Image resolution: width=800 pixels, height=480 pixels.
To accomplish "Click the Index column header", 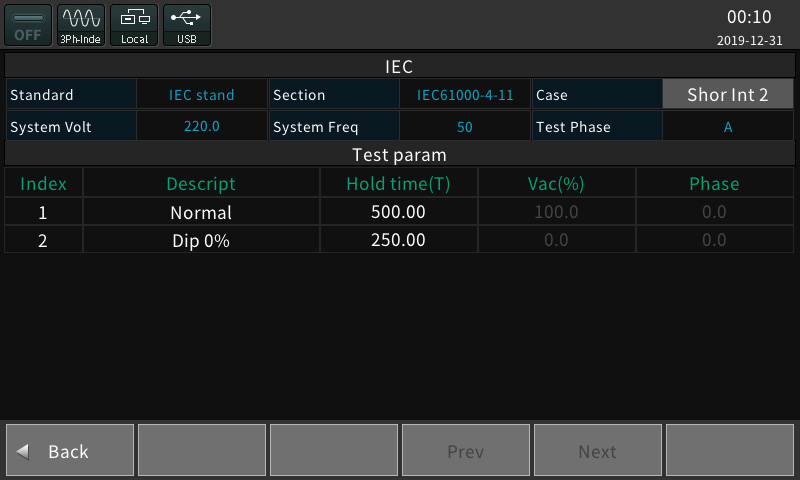I will [43, 183].
